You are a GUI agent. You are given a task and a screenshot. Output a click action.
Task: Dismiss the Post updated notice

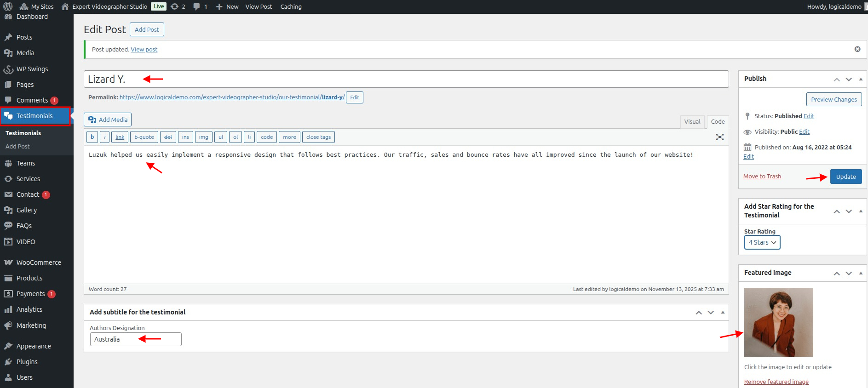857,49
